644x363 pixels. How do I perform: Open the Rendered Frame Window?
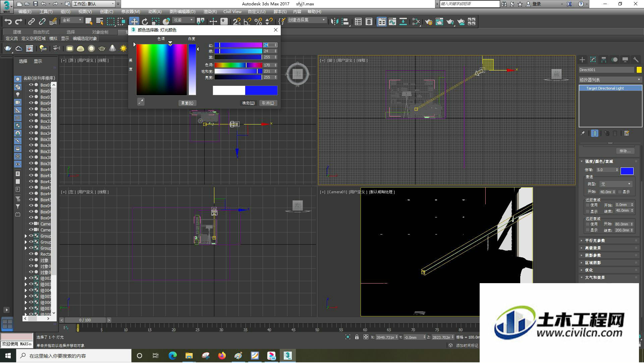tap(439, 22)
